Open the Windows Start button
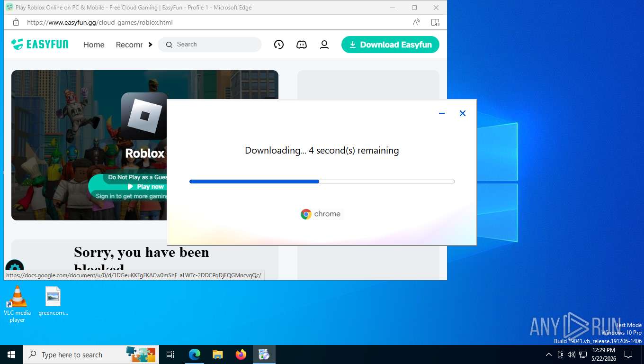This screenshot has height=364, width=644. pyautogui.click(x=11, y=355)
